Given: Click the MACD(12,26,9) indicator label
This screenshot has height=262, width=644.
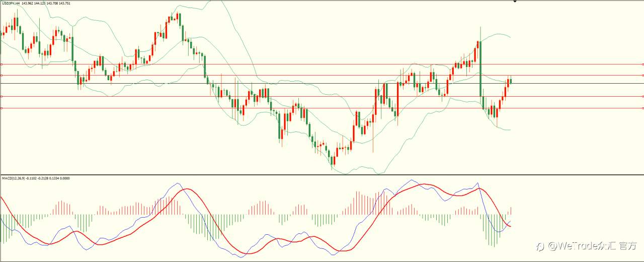Looking at the screenshot, I should 14,178.
